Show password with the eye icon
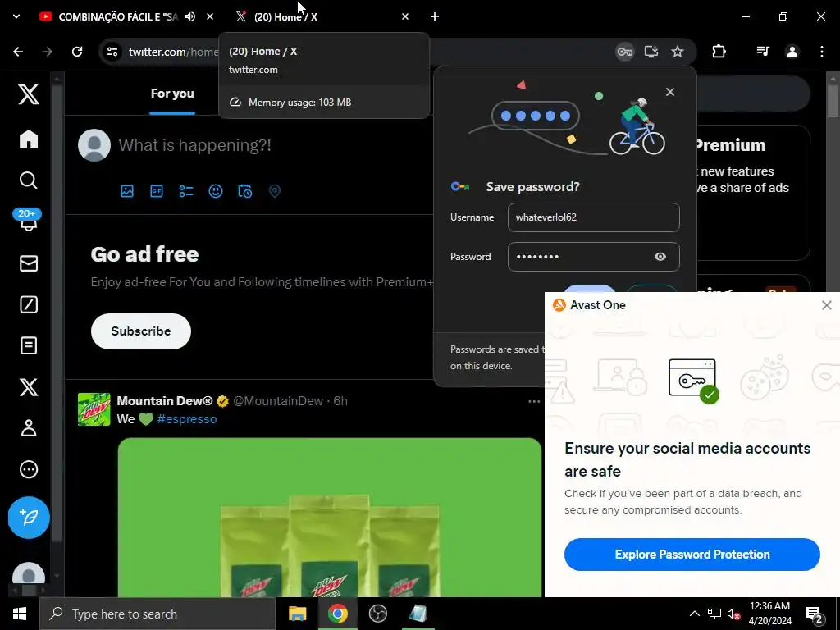The height and width of the screenshot is (630, 840). (660, 257)
